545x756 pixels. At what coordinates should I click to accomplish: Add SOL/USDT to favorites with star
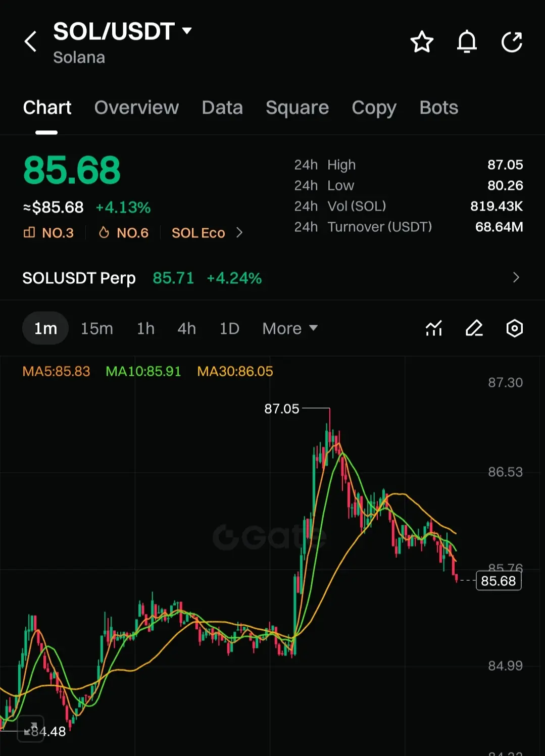pos(422,41)
